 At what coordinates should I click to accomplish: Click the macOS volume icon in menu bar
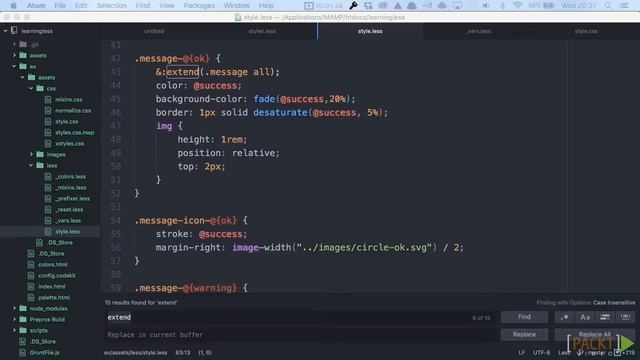(x=486, y=6)
